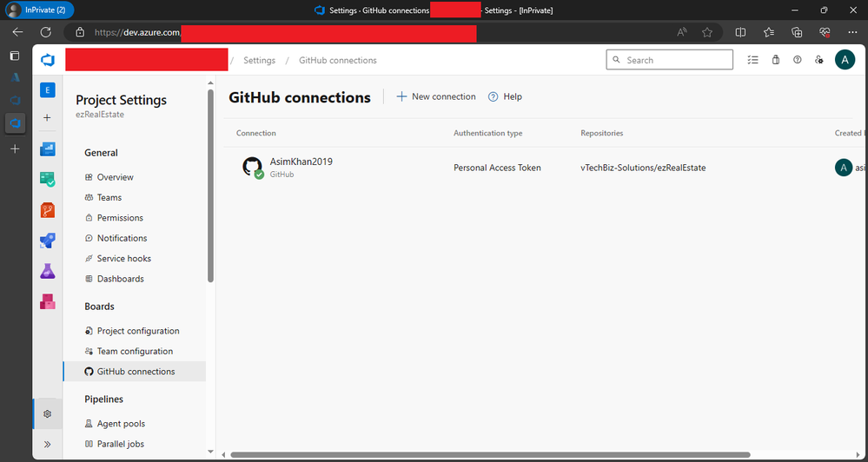This screenshot has height=462, width=868.
Task: Click the settings panel scroll-up arrow
Action: (210, 83)
